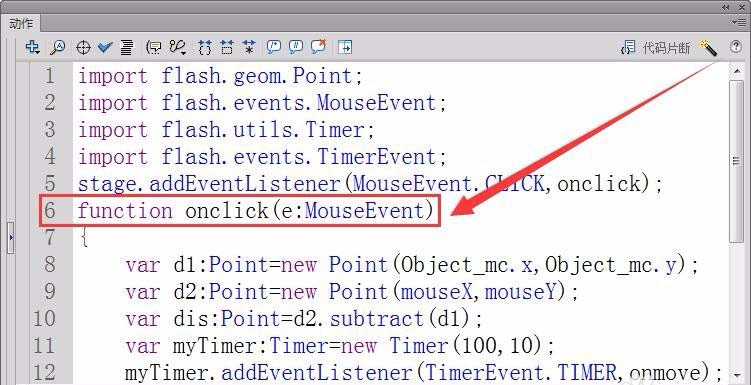The width and height of the screenshot is (751, 385).
Task: Click the 'var d2:Point' code line
Action: (x=352, y=291)
